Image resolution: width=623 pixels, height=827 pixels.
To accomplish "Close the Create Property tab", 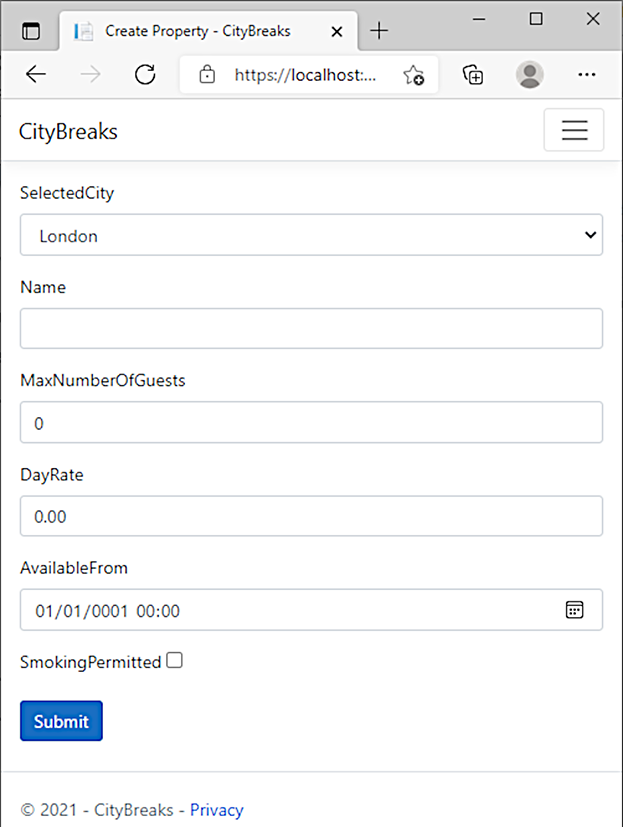I will point(337,32).
